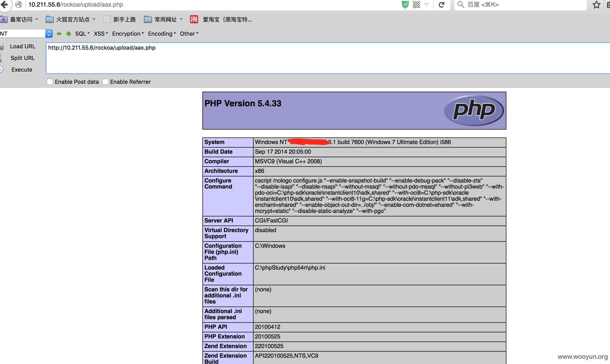
Task: Click the Architecture value x86
Action: (259, 171)
